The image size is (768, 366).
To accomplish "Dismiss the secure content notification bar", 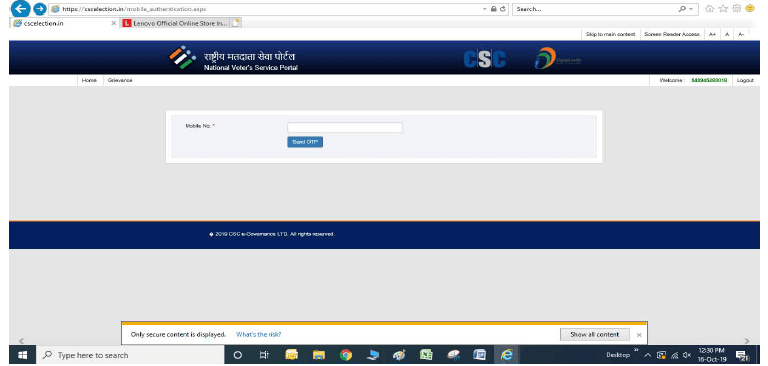I will point(639,335).
